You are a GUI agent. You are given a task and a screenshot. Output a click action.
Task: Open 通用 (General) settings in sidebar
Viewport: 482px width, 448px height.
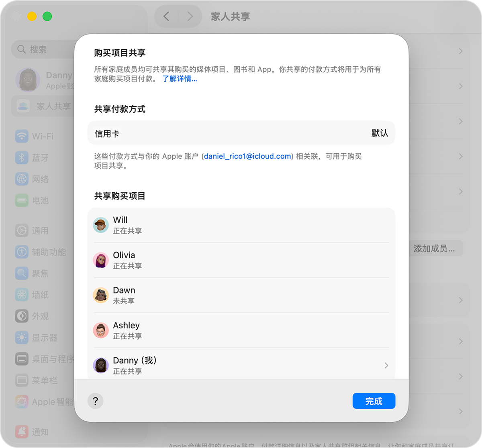coord(22,230)
